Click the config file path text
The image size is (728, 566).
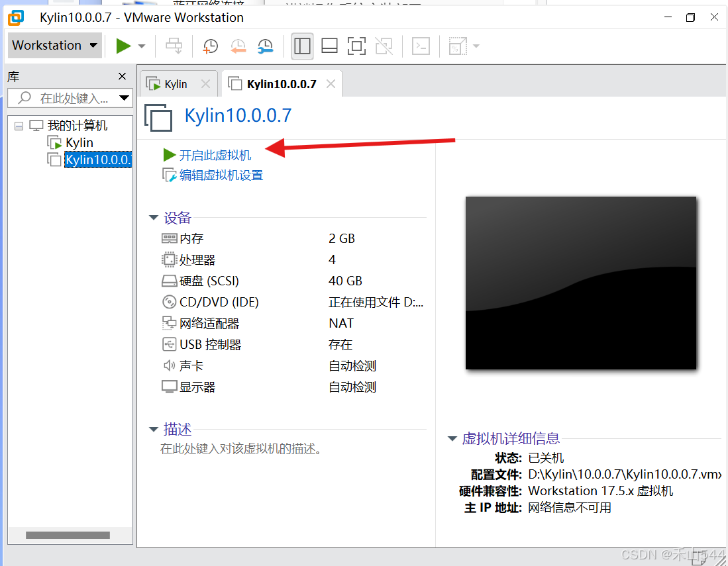point(625,474)
